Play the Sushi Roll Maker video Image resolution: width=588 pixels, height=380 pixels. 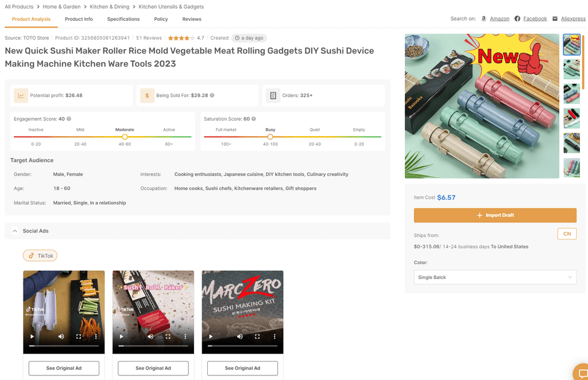click(x=121, y=336)
